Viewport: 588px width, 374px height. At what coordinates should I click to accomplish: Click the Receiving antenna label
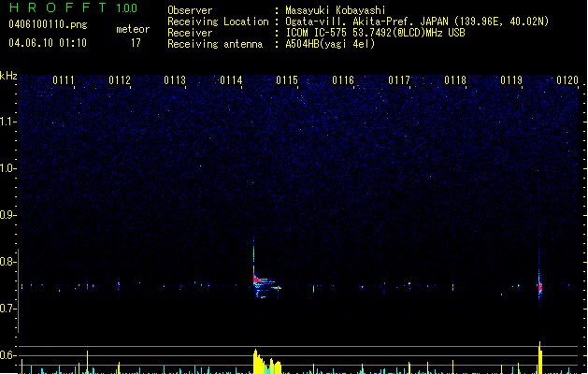[x=215, y=44]
